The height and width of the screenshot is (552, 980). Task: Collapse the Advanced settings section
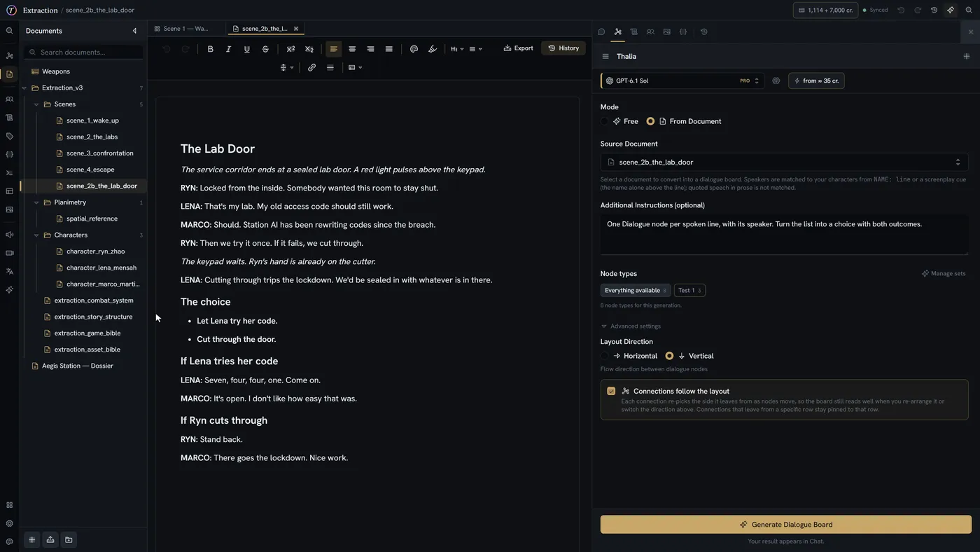coord(631,326)
